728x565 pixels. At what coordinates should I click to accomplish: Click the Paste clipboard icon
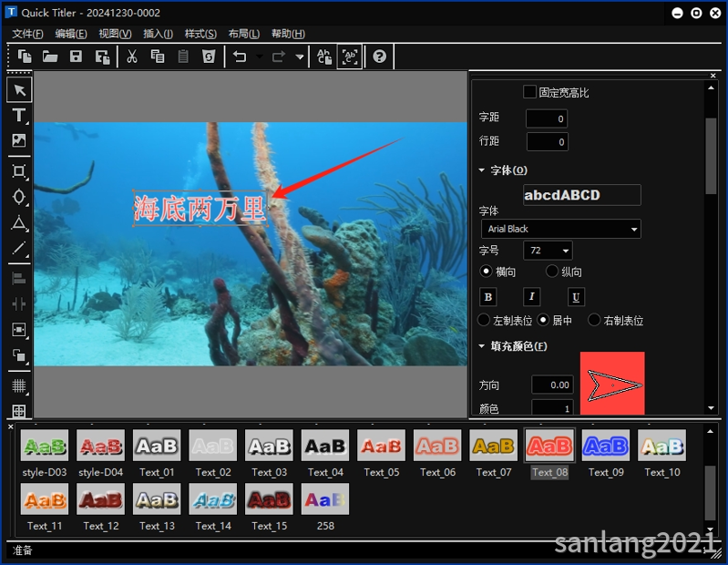[183, 56]
